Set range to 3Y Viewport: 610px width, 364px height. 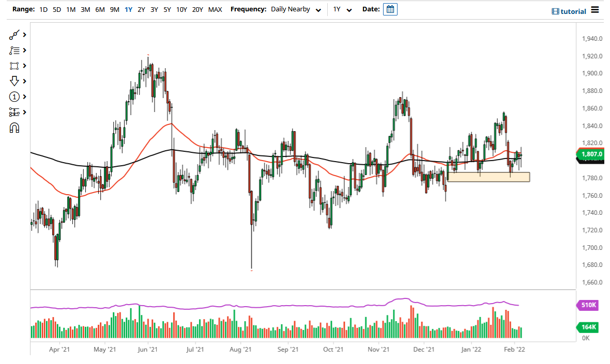click(154, 9)
